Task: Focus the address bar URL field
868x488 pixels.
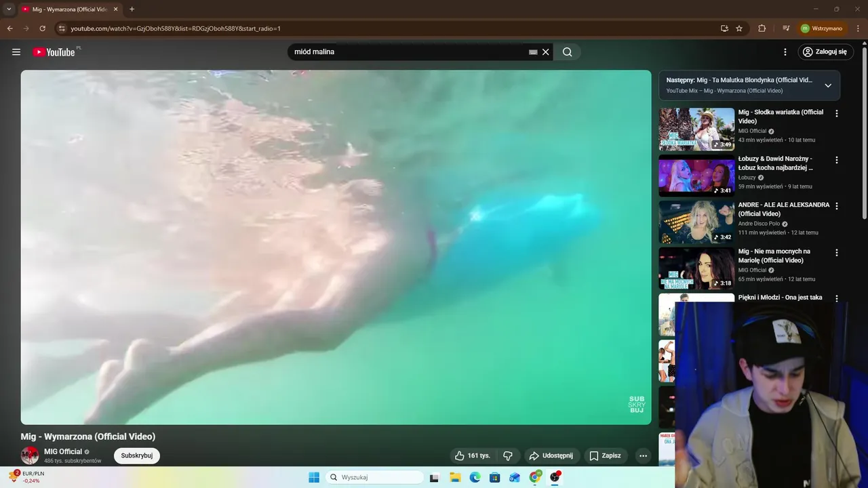Action: coord(387,28)
